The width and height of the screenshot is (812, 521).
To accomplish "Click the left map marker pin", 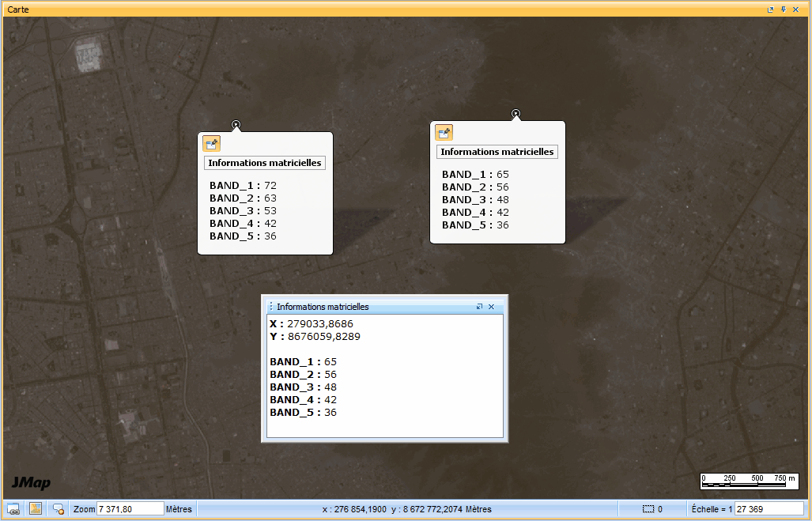I will click(x=236, y=125).
